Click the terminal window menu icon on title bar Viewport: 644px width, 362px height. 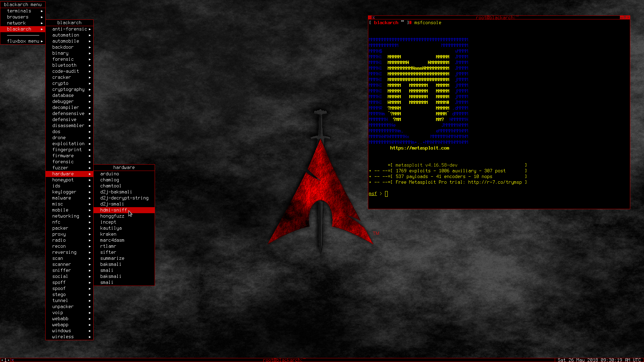(373, 17)
